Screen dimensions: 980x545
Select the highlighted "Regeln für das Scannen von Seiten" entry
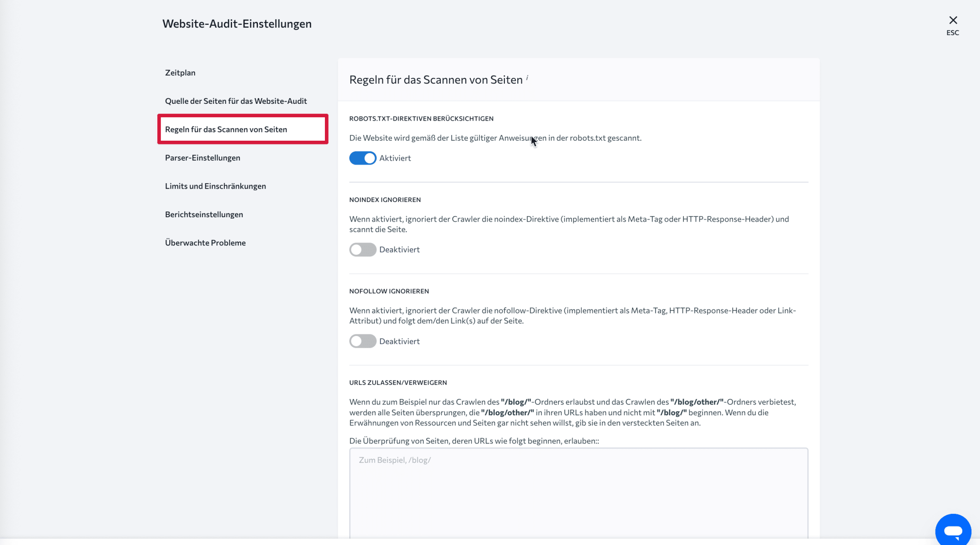[x=226, y=129]
